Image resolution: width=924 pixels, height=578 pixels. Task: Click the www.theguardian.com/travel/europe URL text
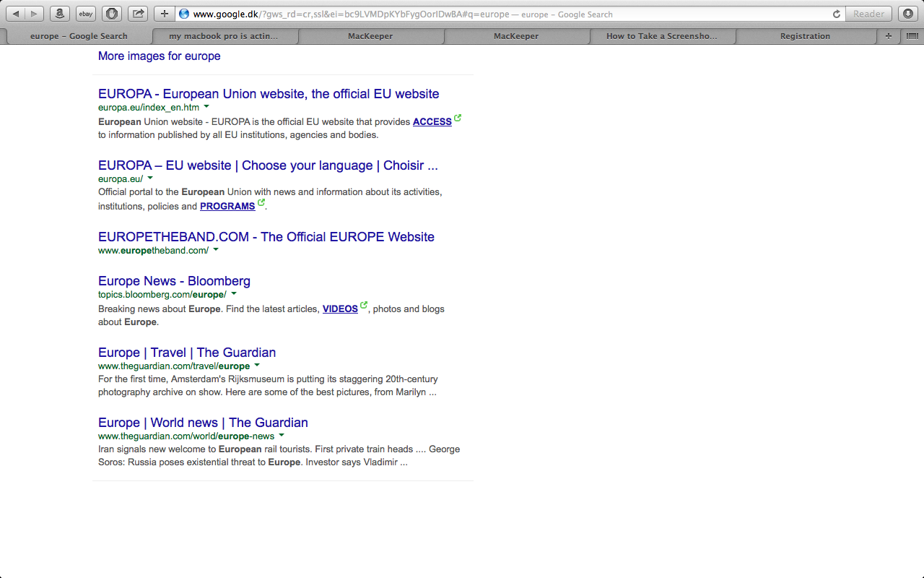174,366
